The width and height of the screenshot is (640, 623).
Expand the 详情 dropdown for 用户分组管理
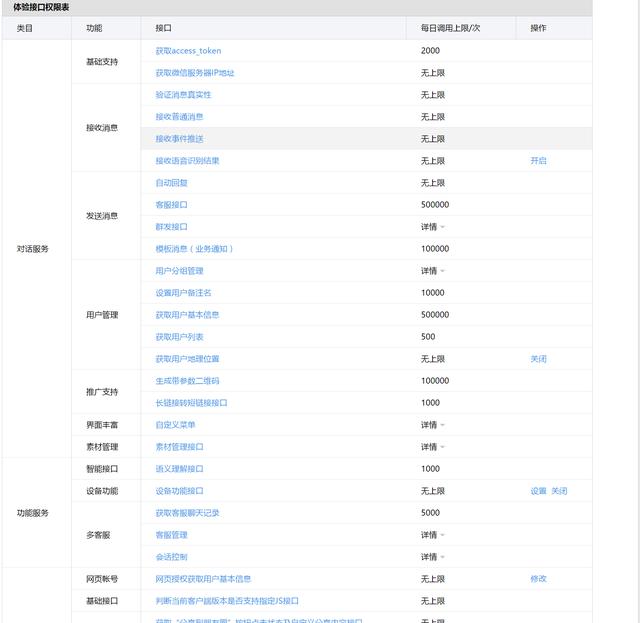tap(433, 271)
